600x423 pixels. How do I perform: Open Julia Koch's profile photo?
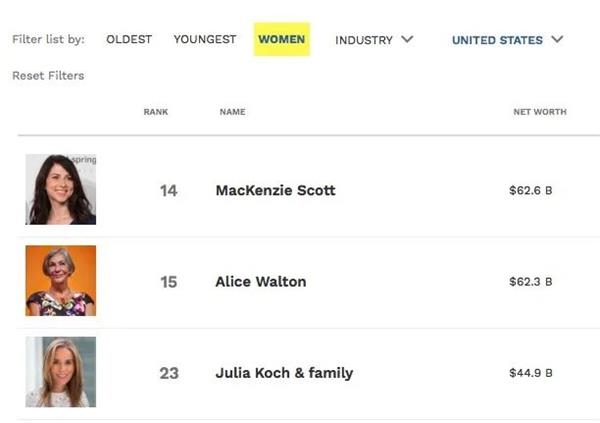(x=61, y=372)
